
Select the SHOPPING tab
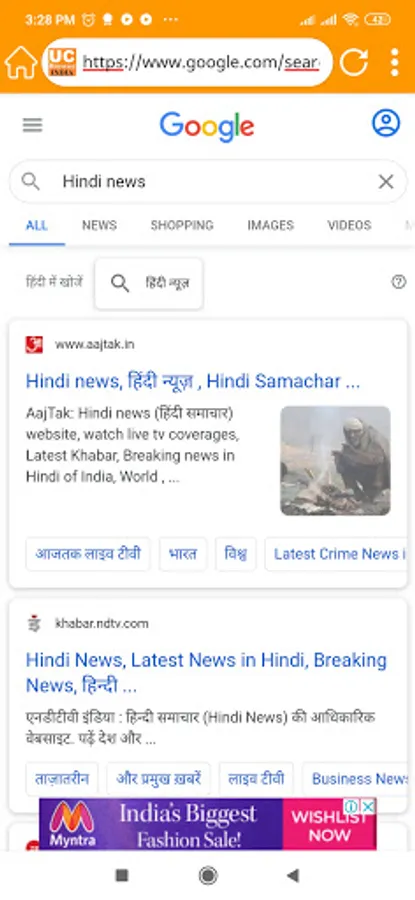tap(182, 226)
